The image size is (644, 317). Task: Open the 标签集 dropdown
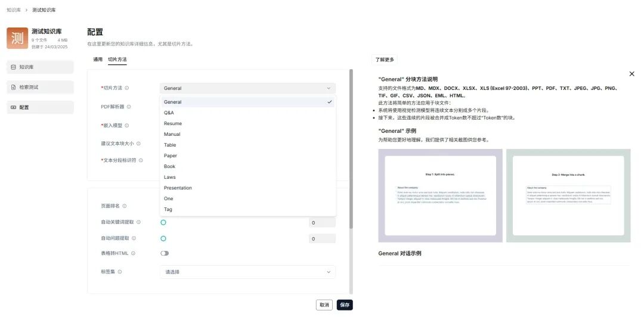[247, 272]
